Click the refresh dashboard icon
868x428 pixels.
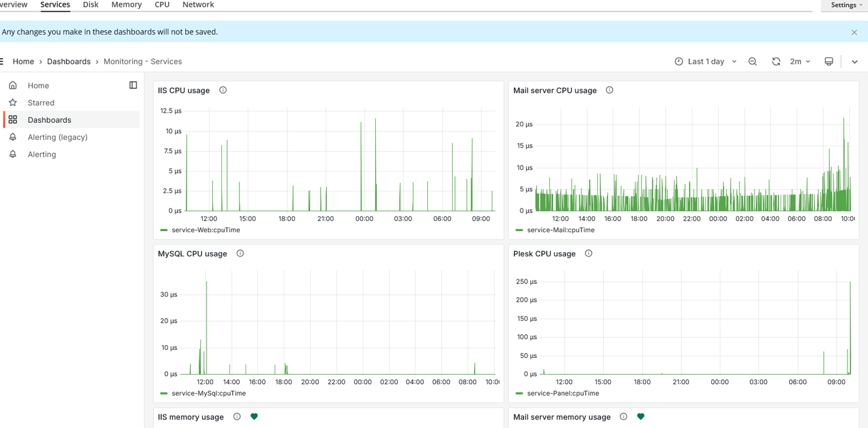click(776, 61)
